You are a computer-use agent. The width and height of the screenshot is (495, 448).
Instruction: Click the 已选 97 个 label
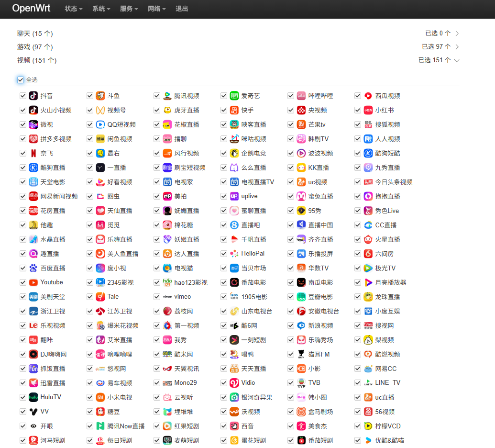click(x=436, y=46)
